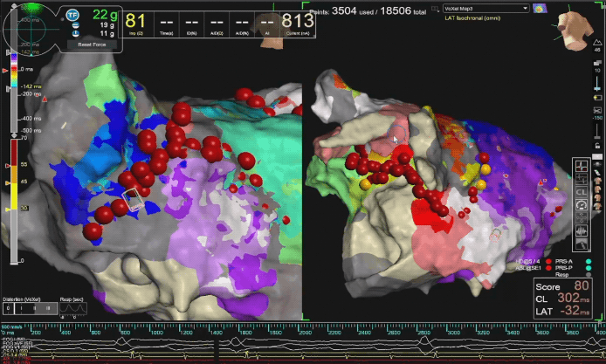
Task: Click the TF total force icon
Action: click(x=72, y=15)
